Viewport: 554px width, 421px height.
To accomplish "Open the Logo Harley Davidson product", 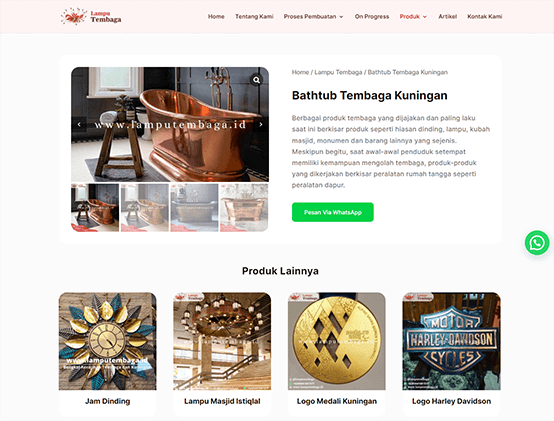I will (451, 354).
